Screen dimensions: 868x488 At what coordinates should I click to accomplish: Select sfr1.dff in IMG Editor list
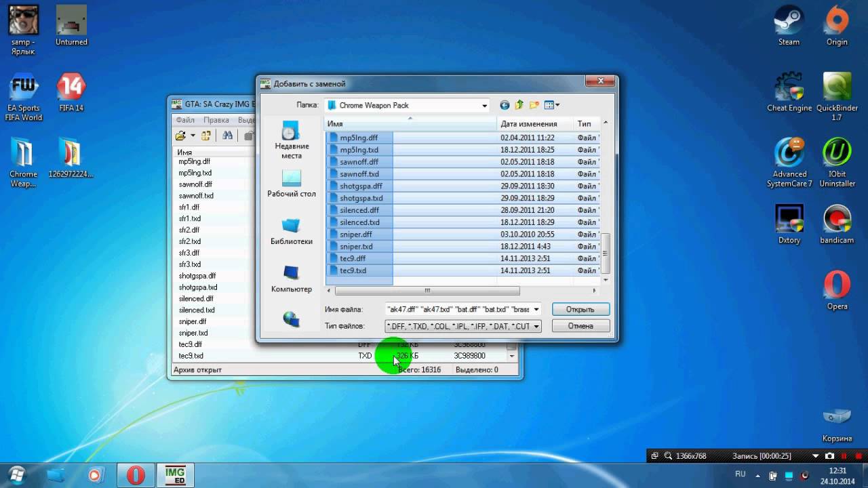[189, 207]
